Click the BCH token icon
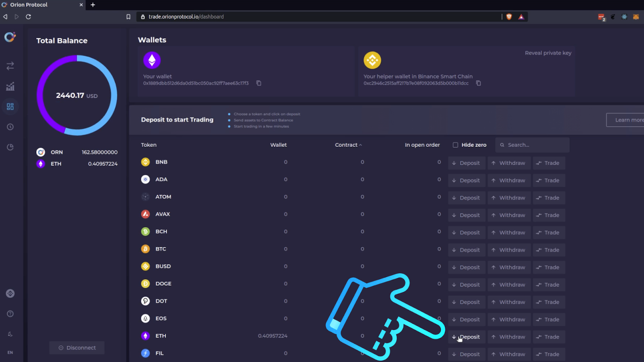Viewport: 644px width, 362px height. 145,232
